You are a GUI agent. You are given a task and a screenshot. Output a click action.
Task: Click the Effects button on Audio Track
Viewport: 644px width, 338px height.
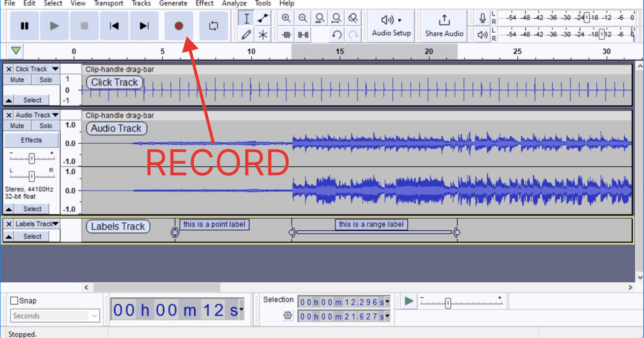point(31,139)
